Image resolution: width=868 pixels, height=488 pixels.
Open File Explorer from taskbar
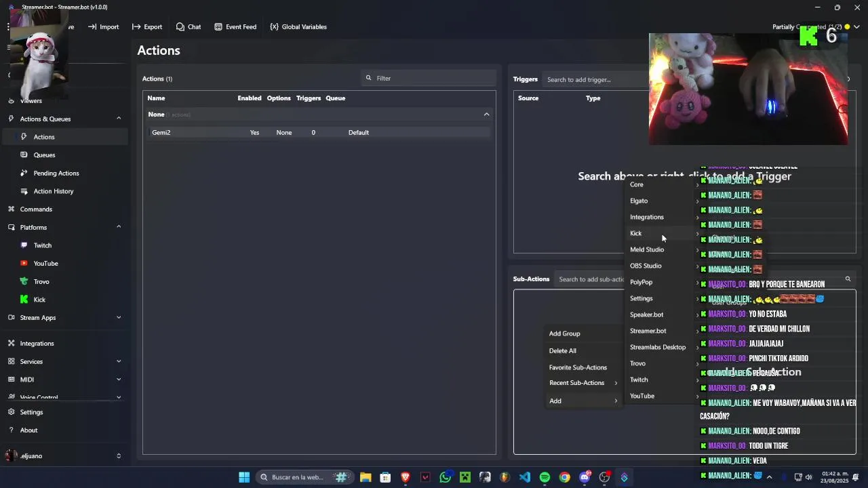(366, 477)
